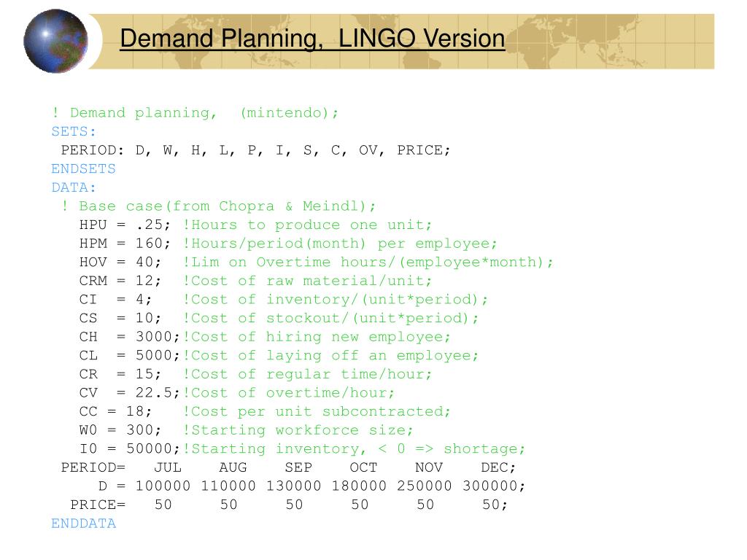Click the 'ENDSETS' keyword
The image size is (747, 560).
[x=83, y=169]
